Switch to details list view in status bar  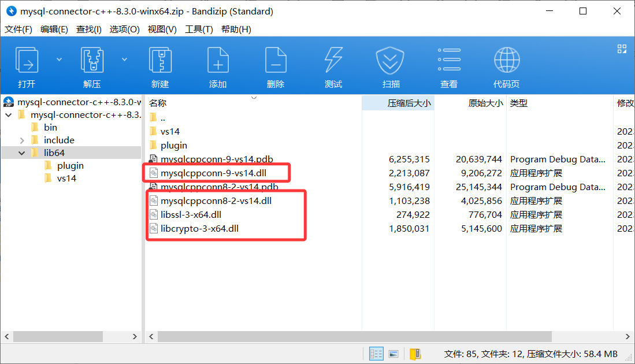[376, 354]
